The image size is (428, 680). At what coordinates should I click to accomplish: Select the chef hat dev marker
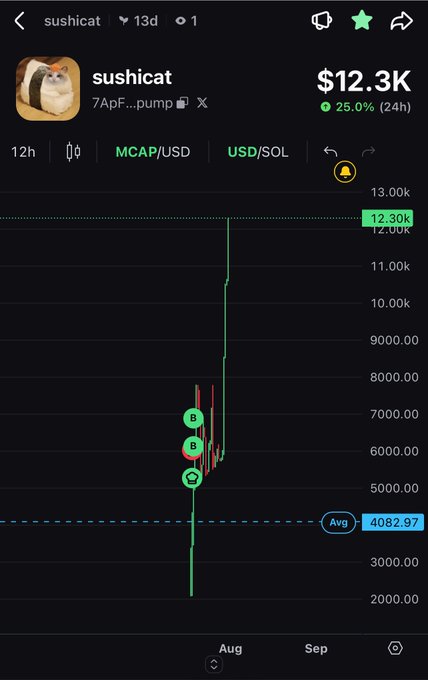coord(192,478)
